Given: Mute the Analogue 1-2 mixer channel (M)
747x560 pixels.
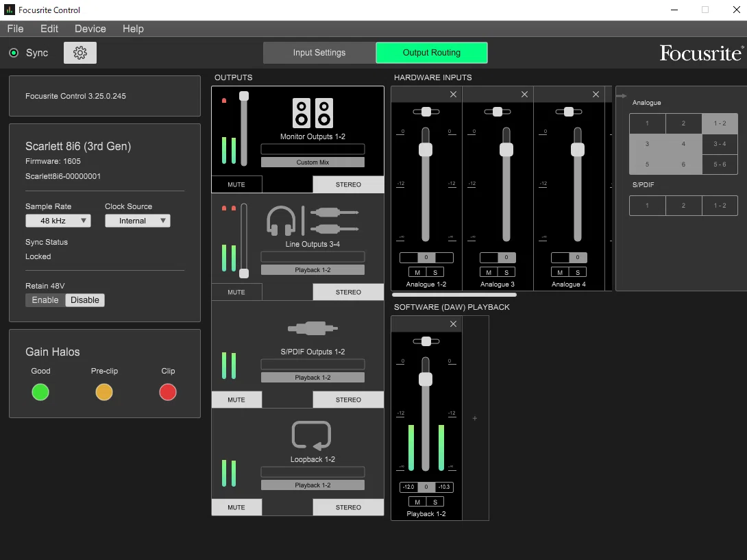Looking at the screenshot, I should click(417, 272).
